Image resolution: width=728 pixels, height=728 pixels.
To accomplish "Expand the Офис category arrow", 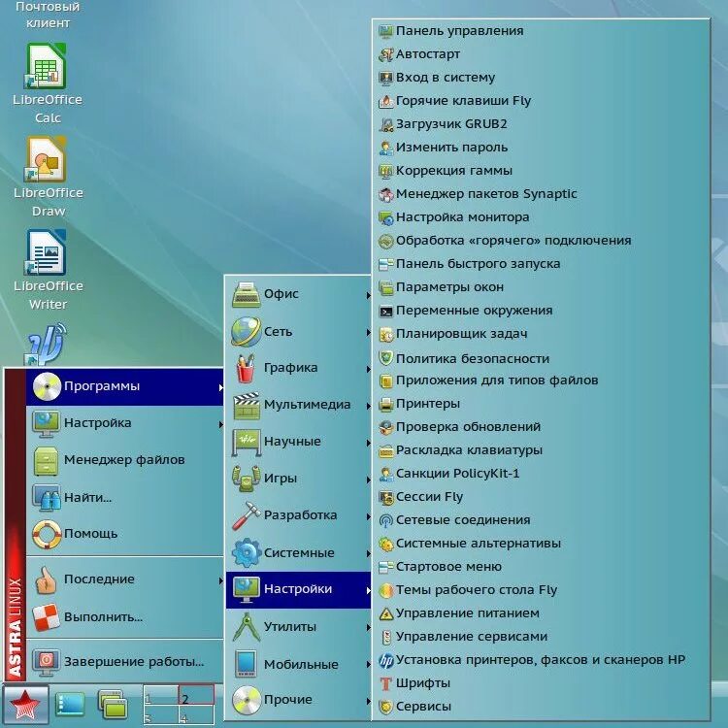I will [368, 295].
